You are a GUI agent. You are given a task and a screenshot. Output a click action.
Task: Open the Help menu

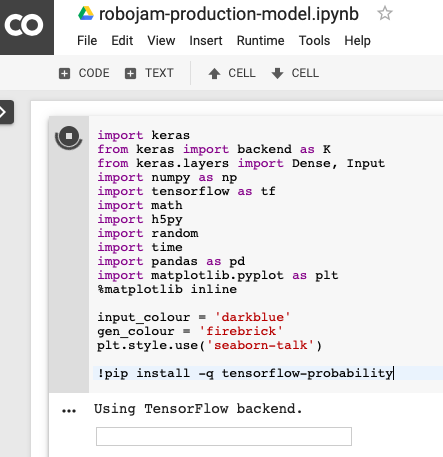point(357,41)
